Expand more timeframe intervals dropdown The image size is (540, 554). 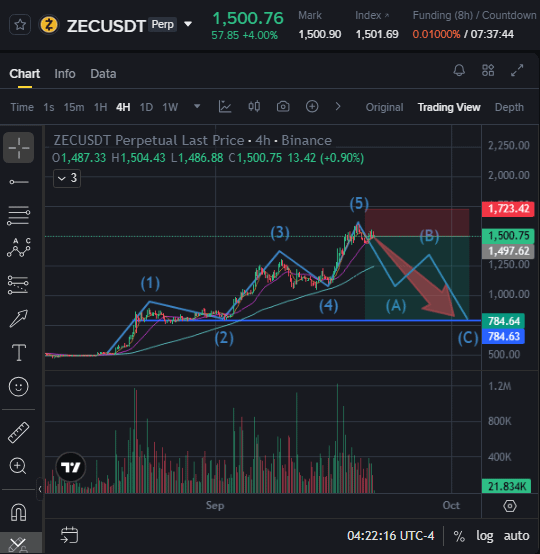197,106
